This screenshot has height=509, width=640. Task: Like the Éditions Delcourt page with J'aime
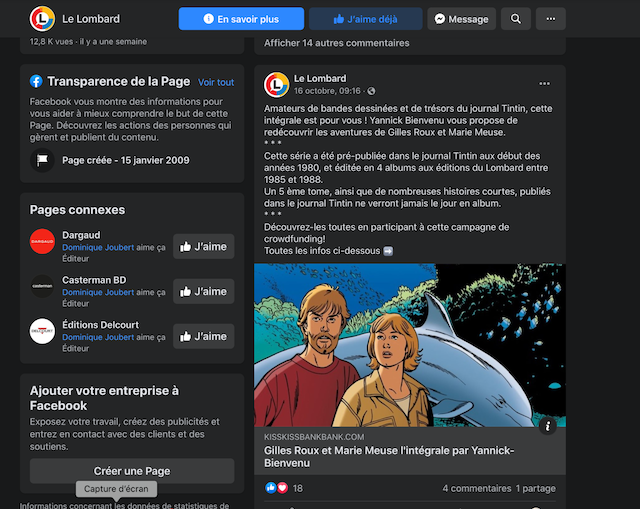(204, 336)
